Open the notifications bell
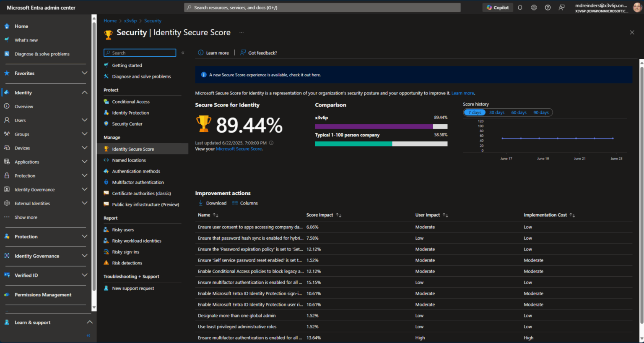The height and width of the screenshot is (343, 644). [x=519, y=7]
